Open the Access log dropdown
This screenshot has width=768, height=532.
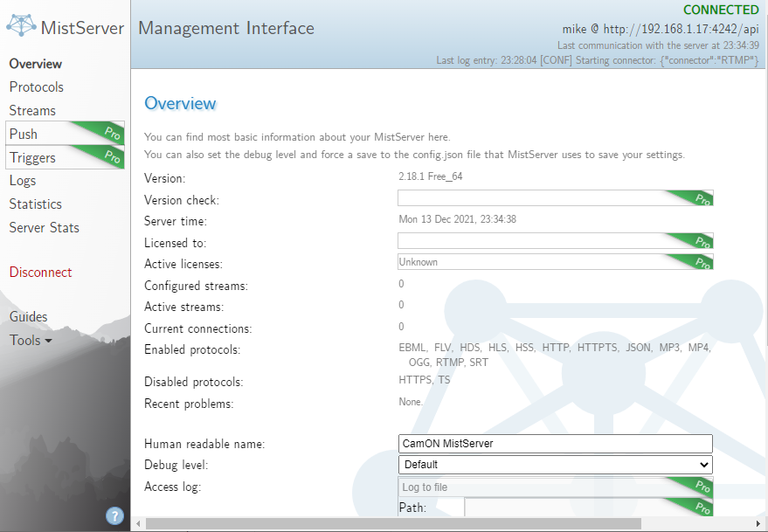click(556, 487)
